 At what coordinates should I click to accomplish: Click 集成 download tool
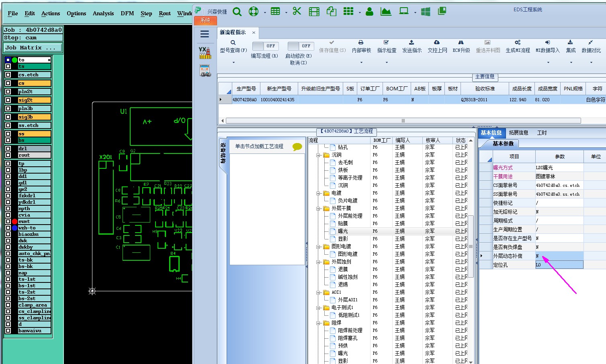click(x=571, y=47)
